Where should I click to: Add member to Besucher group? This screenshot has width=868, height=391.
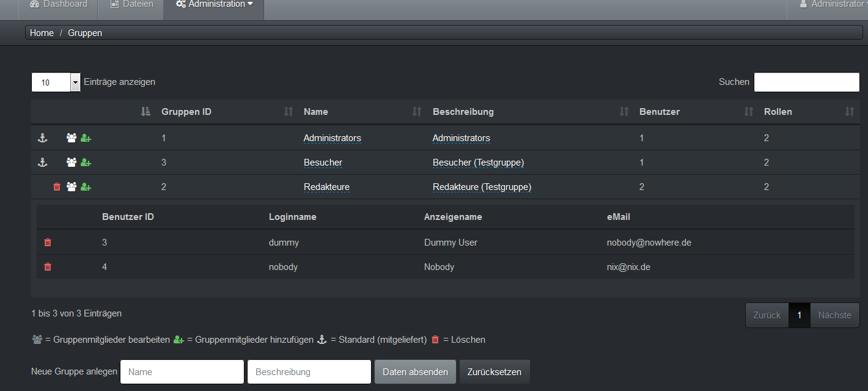[x=86, y=163]
